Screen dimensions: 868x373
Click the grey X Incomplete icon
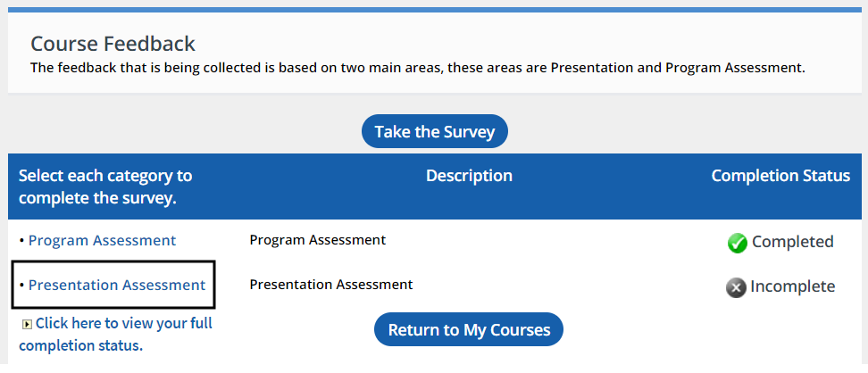pos(736,287)
